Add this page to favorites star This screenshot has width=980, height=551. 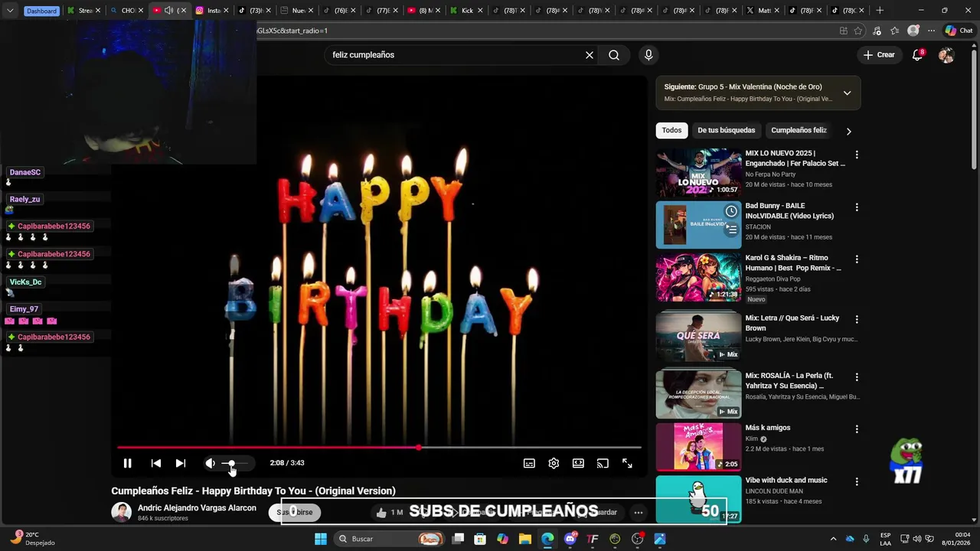(x=858, y=31)
